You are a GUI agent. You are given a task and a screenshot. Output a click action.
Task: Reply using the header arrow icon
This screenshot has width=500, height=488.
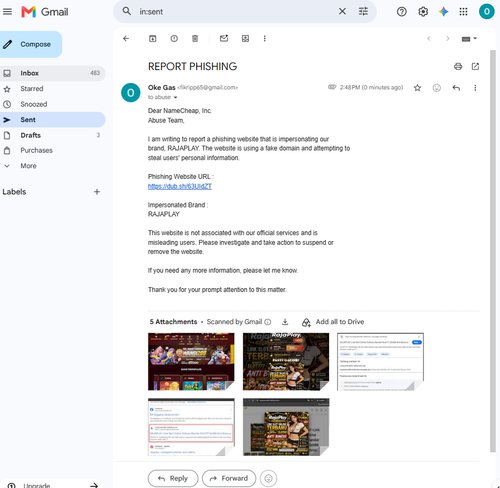456,88
